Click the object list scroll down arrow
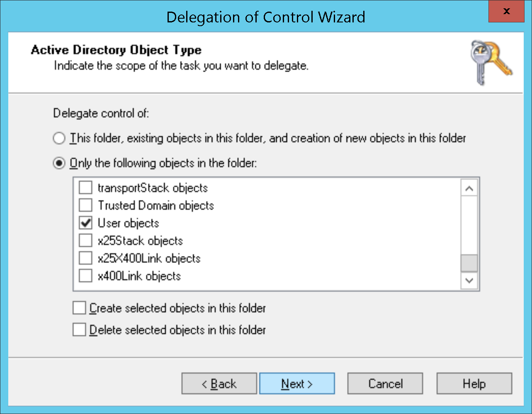The width and height of the screenshot is (532, 414). [469, 280]
